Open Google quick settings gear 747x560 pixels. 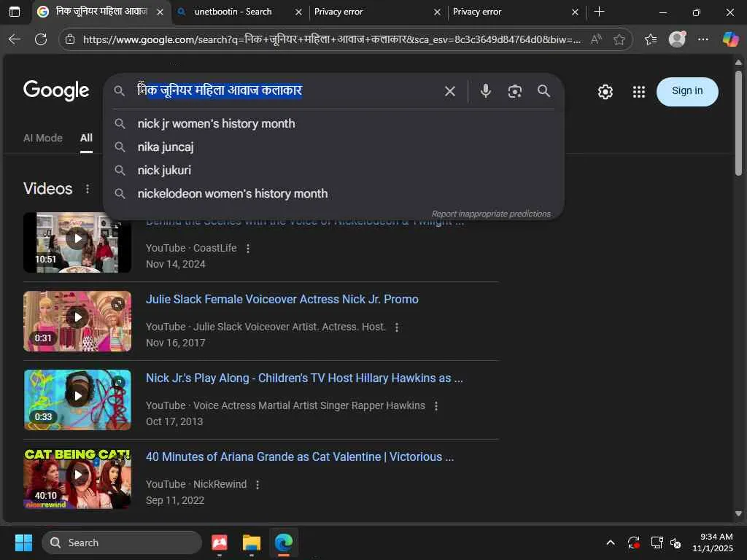[x=605, y=92]
